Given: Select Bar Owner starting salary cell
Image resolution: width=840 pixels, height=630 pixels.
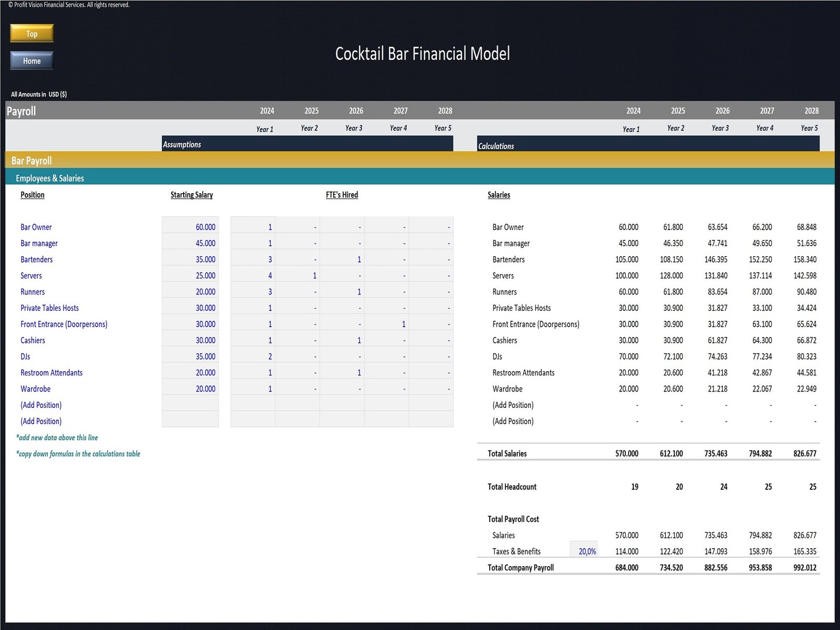Looking at the screenshot, I should pyautogui.click(x=191, y=227).
